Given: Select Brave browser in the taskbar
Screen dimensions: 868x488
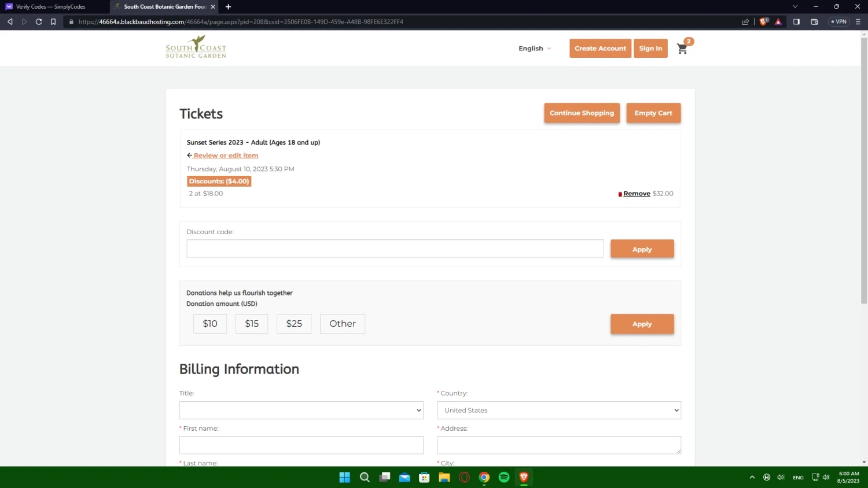Looking at the screenshot, I should [x=524, y=477].
